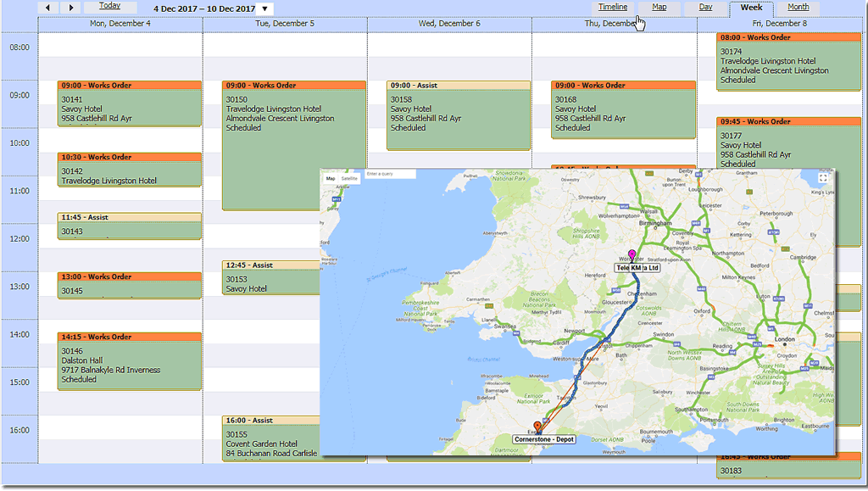Navigate to the previous week using the back arrow
Viewport: 868px width, 491px height.
tap(47, 7)
